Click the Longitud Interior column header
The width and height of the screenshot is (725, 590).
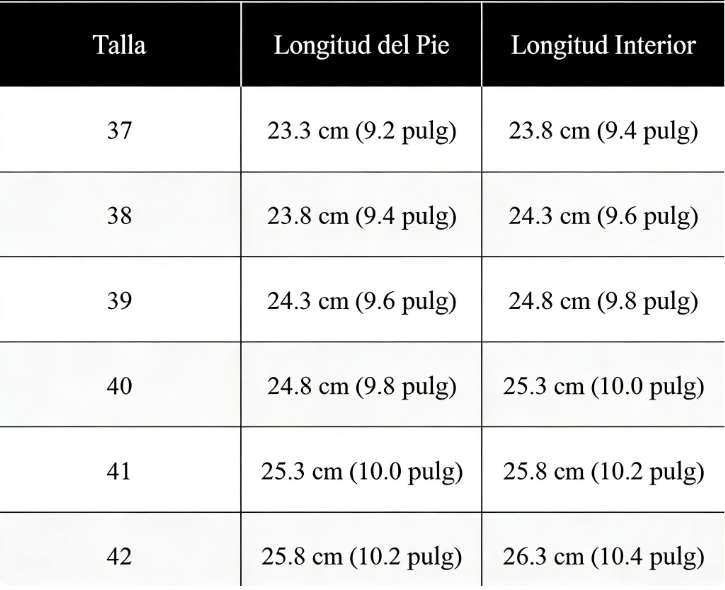(603, 47)
